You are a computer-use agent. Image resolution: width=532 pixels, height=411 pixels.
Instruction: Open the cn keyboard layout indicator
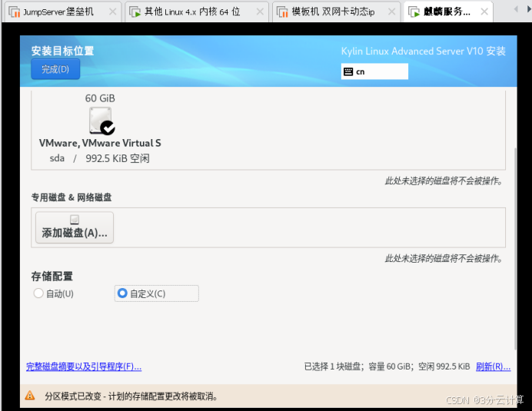click(374, 71)
